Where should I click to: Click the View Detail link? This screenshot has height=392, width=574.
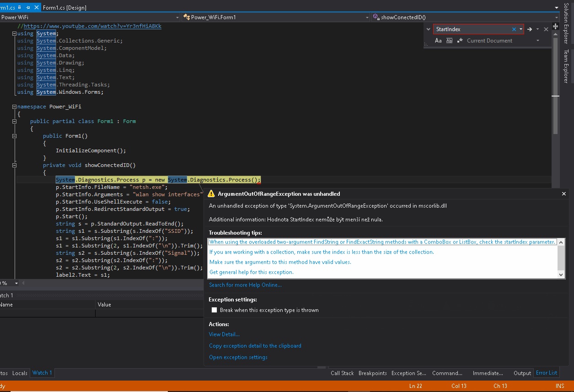point(224,334)
